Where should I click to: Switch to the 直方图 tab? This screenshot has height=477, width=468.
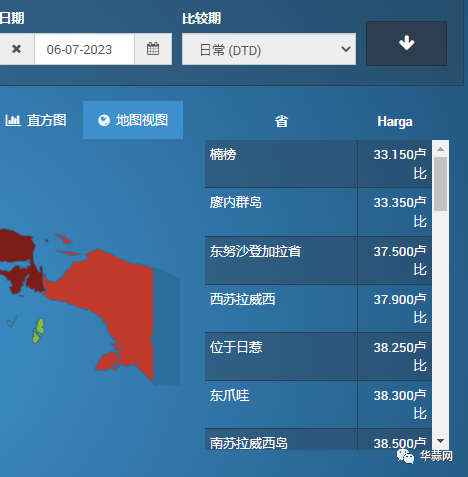tap(36, 120)
